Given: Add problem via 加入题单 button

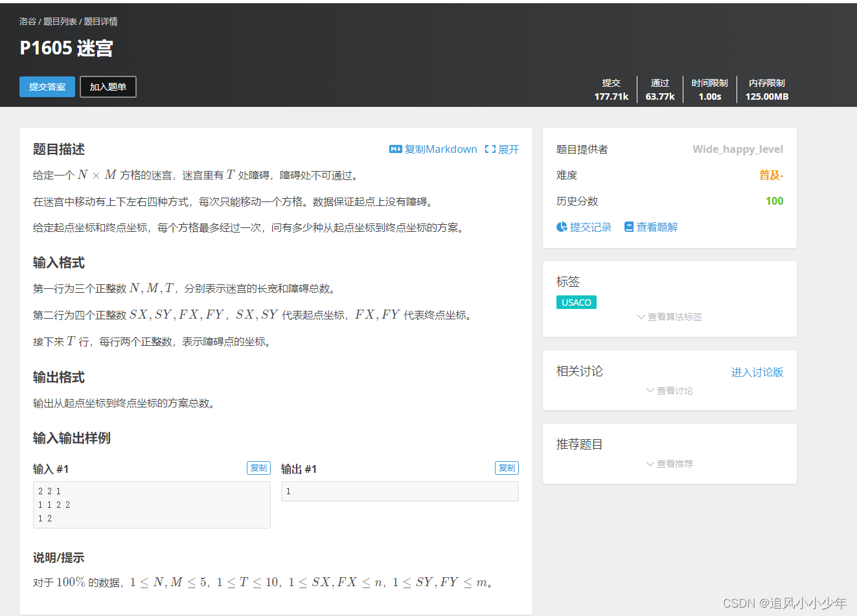Looking at the screenshot, I should (x=108, y=87).
